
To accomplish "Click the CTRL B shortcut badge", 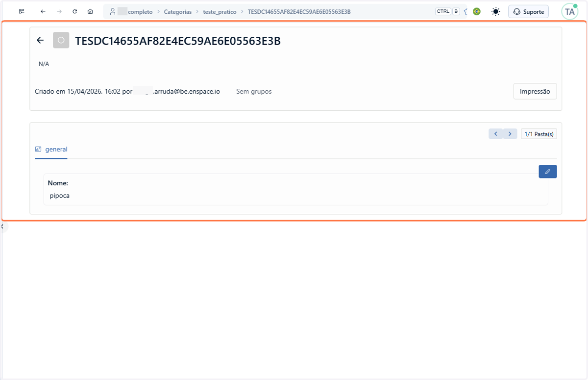I will point(447,11).
